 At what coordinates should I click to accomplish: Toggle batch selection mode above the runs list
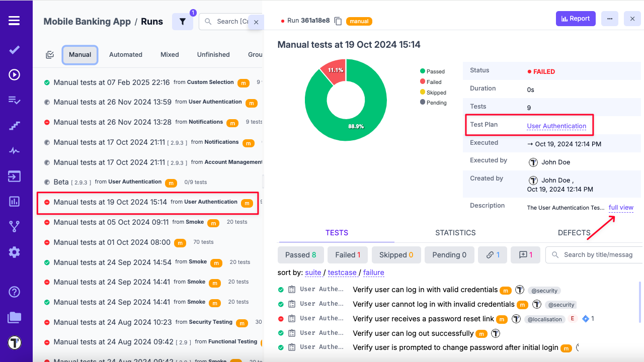coord(49,54)
